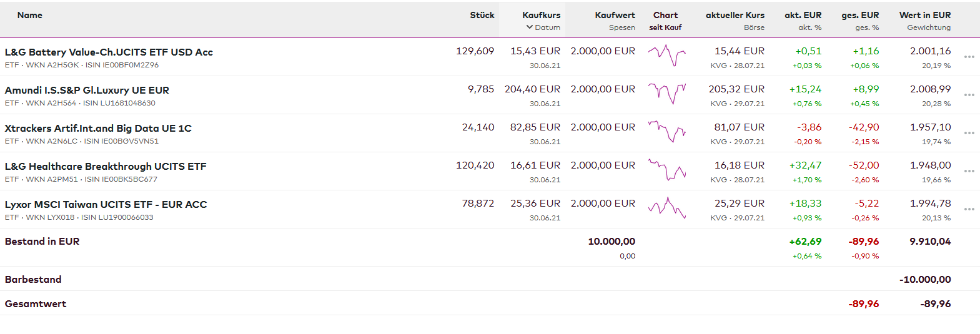Open Amundi I.S.S&P Gl.Luxury UE EUR details
The image size is (980, 334).
(87, 91)
